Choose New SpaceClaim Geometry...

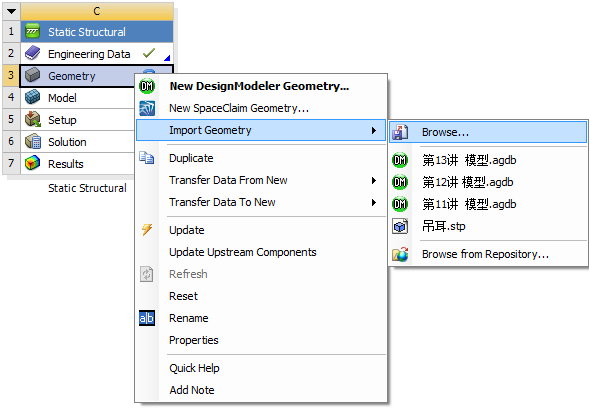click(x=261, y=108)
